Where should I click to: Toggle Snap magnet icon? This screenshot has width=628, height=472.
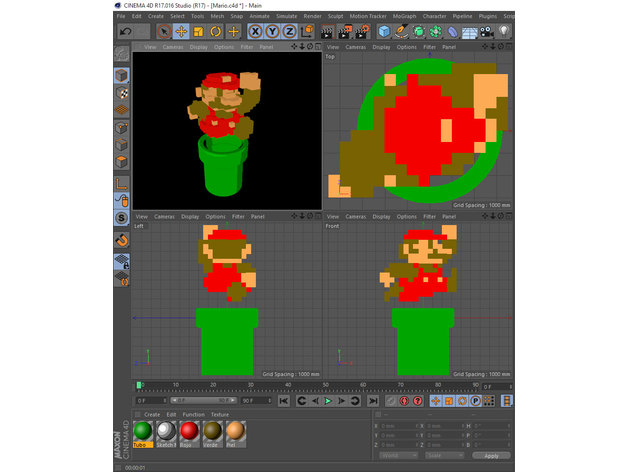point(121,240)
